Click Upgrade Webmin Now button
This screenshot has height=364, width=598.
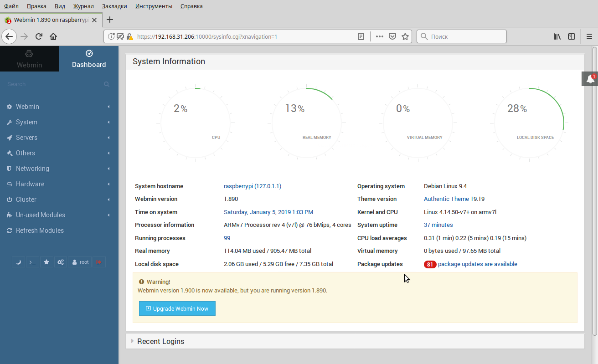tap(177, 308)
